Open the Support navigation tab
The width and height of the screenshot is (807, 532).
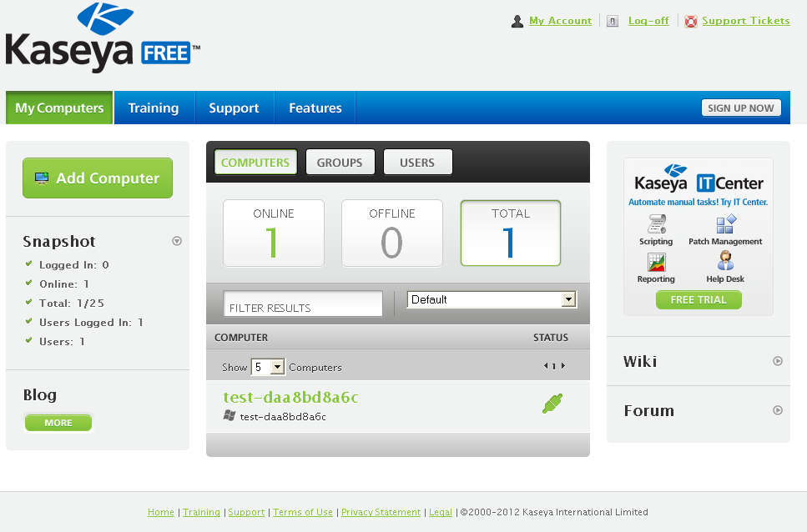click(234, 108)
